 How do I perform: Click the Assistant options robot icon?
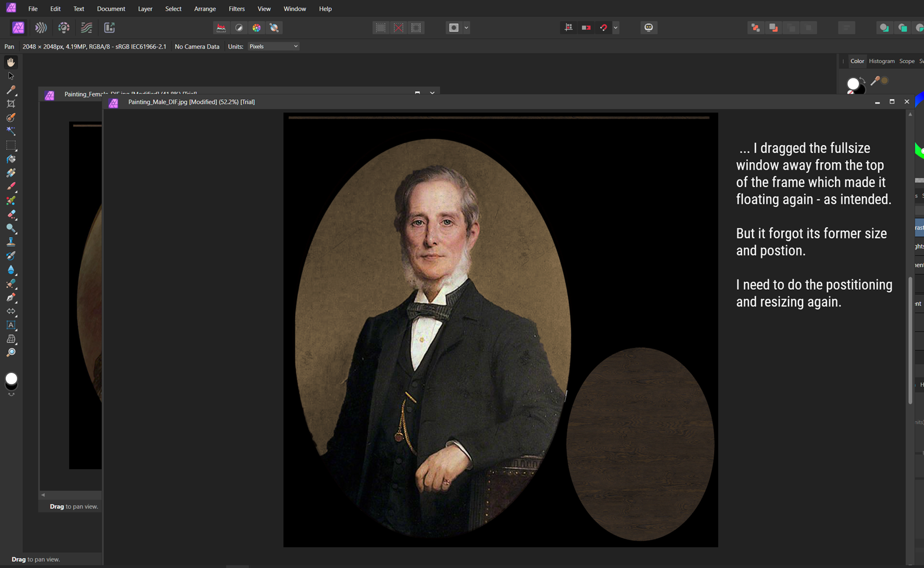pyautogui.click(x=649, y=27)
